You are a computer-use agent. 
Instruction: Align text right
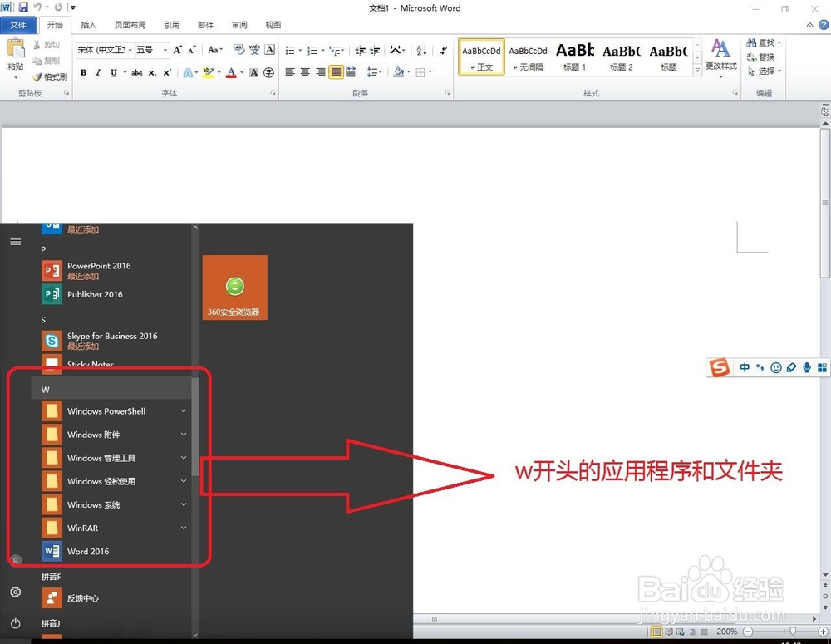[x=321, y=72]
